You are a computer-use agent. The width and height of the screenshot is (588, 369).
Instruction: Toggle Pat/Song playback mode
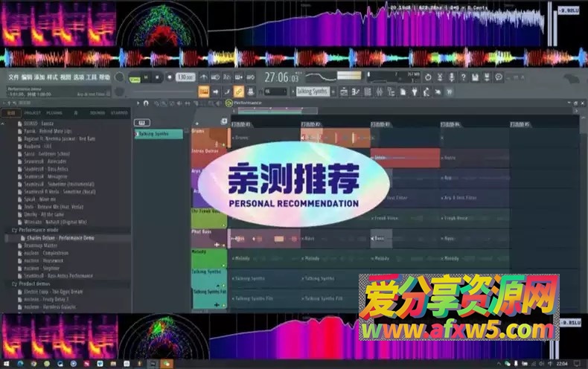point(135,78)
